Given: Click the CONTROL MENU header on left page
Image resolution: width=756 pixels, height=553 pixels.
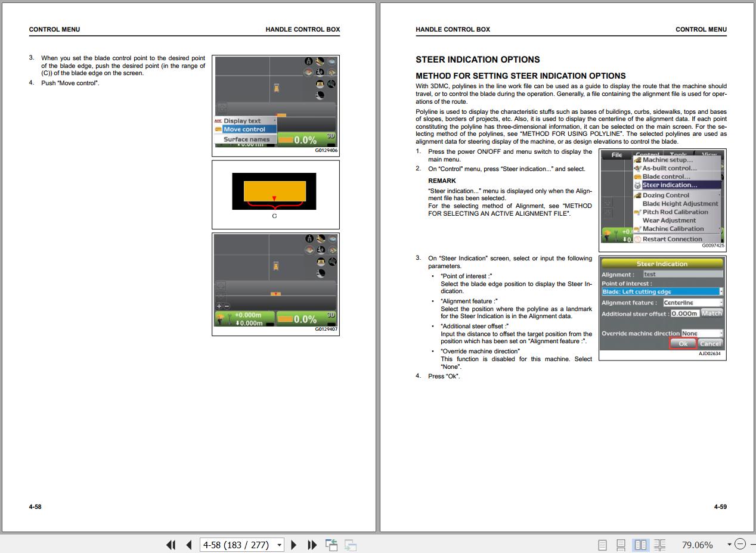Looking at the screenshot, I should point(54,29).
